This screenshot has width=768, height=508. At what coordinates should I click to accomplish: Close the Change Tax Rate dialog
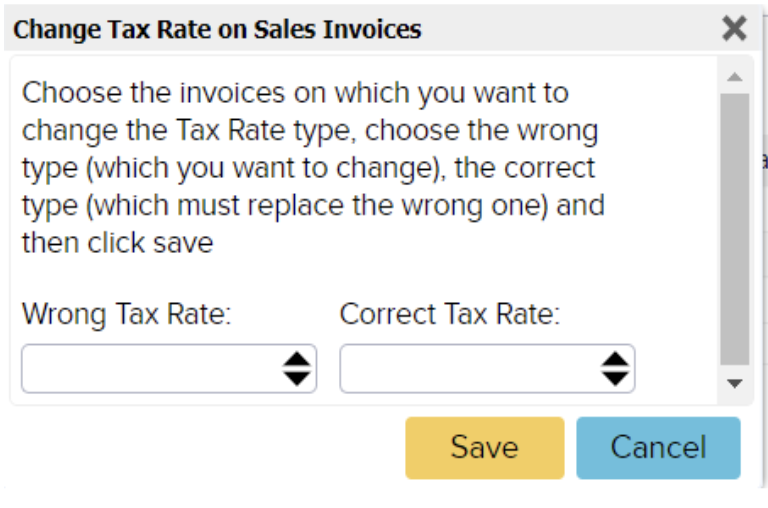pyautogui.click(x=734, y=29)
